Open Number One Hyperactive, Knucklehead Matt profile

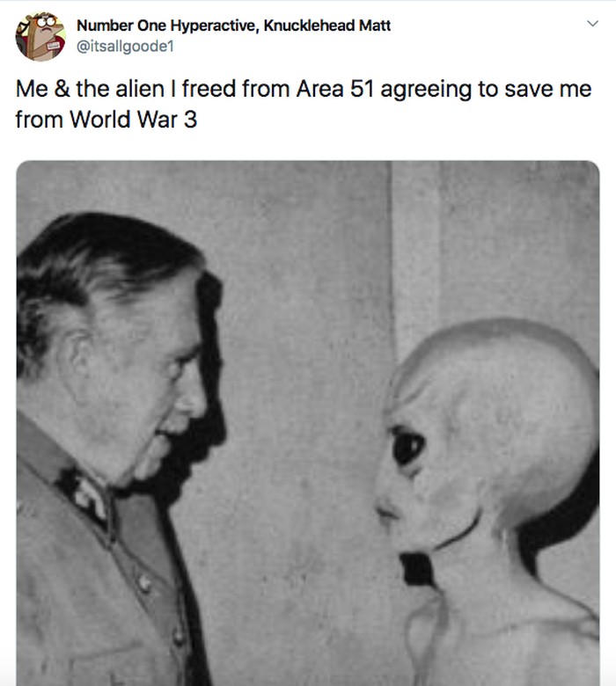pyautogui.click(x=233, y=26)
